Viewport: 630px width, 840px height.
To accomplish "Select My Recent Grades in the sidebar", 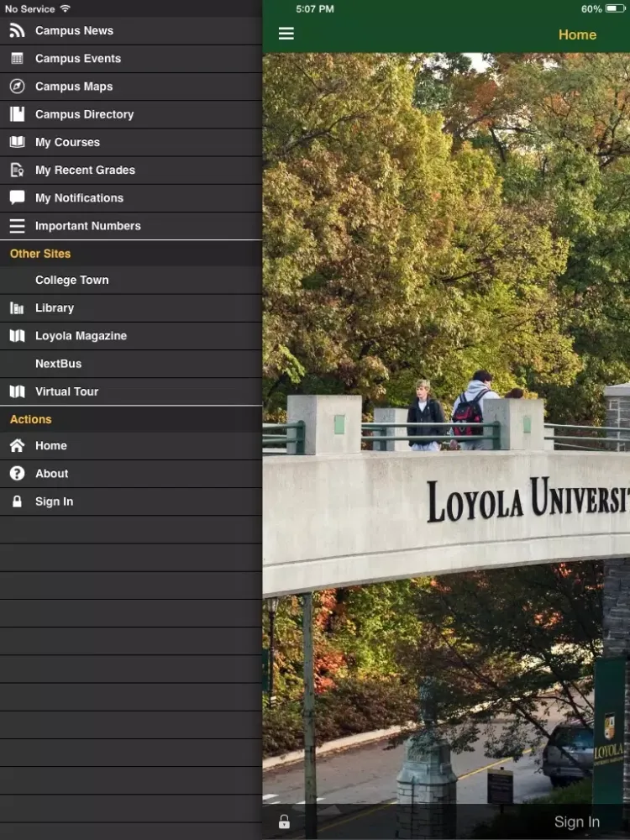I will [131, 170].
